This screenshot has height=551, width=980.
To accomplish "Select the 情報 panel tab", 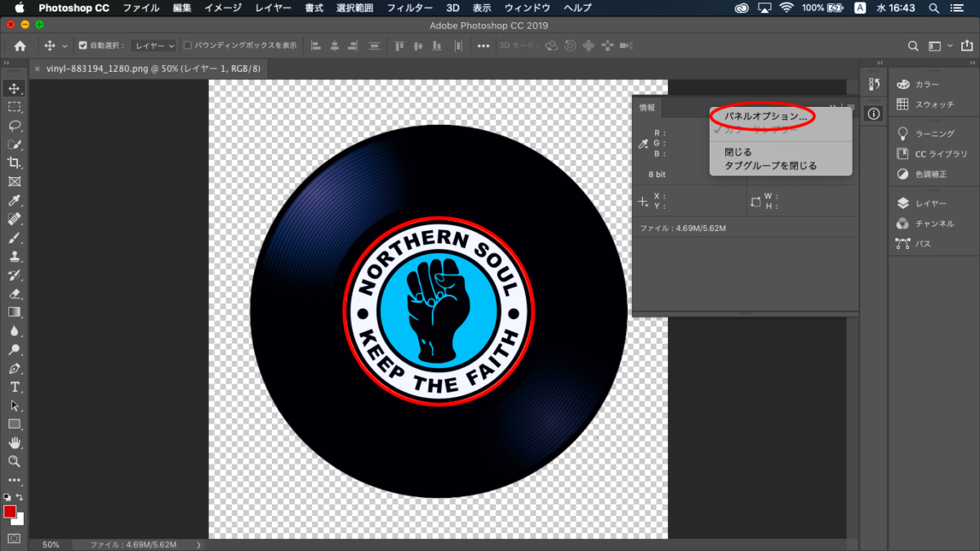I will tap(647, 107).
